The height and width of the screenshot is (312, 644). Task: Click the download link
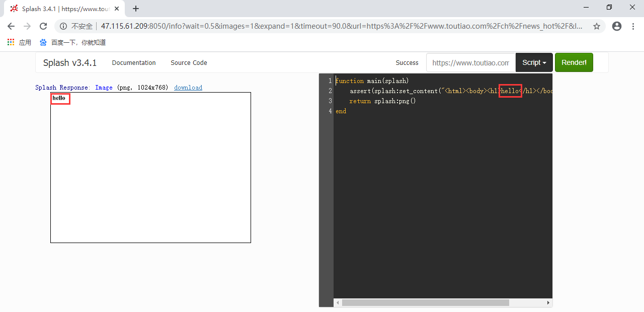click(188, 88)
